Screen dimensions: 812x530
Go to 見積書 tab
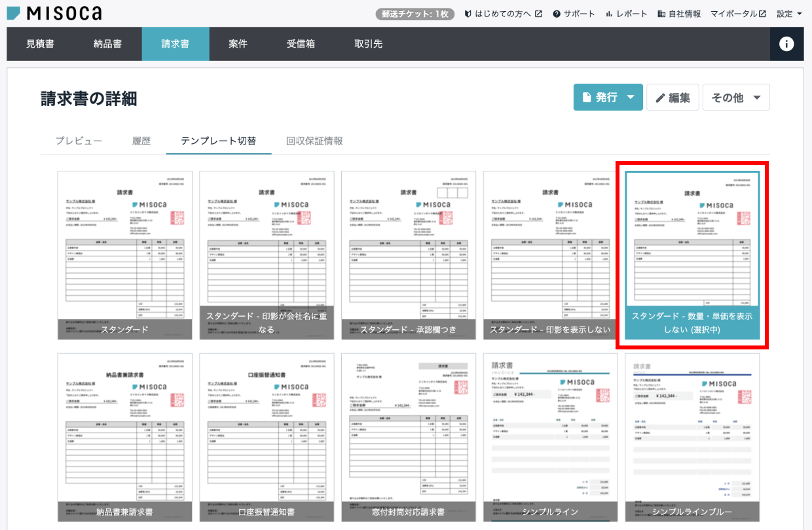[41, 44]
